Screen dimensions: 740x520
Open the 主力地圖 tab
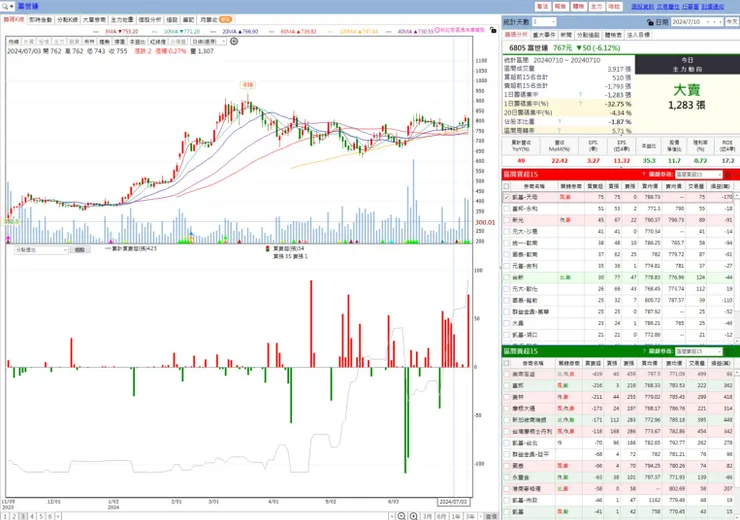pos(122,20)
